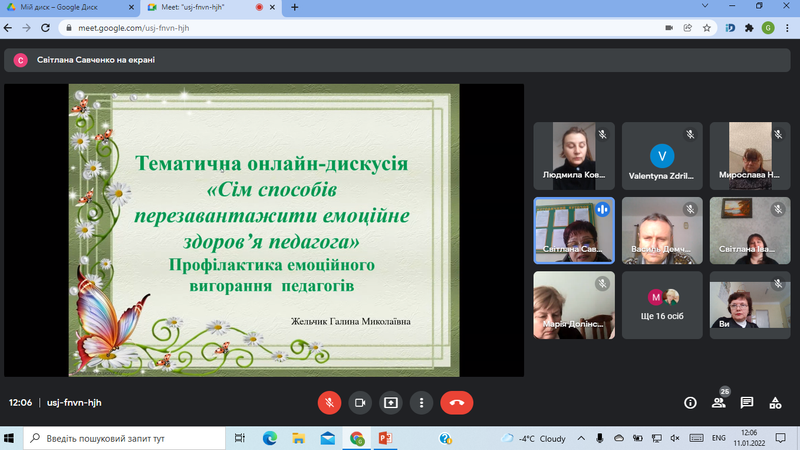Viewport: 800px width, 450px height.
Task: Select your own Ви video tile
Action: (750, 305)
